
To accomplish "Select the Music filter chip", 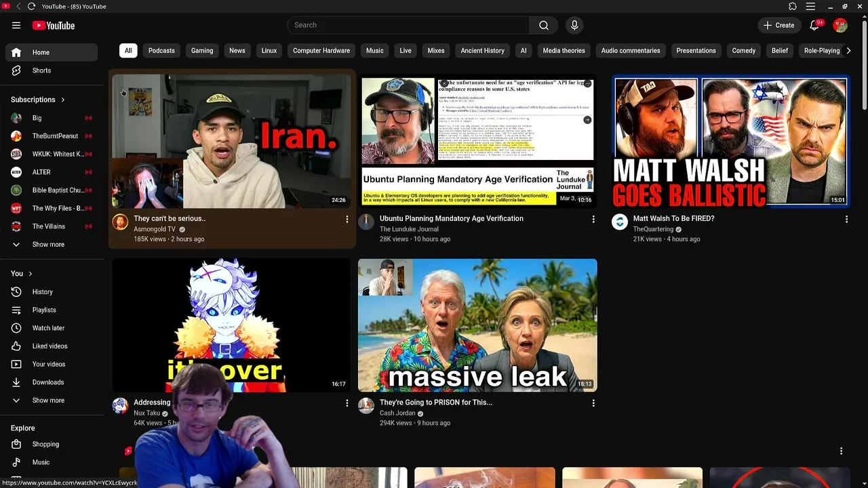I will pos(375,51).
